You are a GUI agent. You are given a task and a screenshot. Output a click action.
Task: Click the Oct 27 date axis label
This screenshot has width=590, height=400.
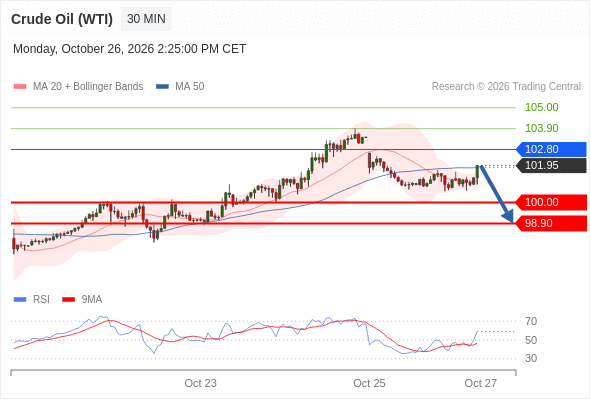click(481, 383)
